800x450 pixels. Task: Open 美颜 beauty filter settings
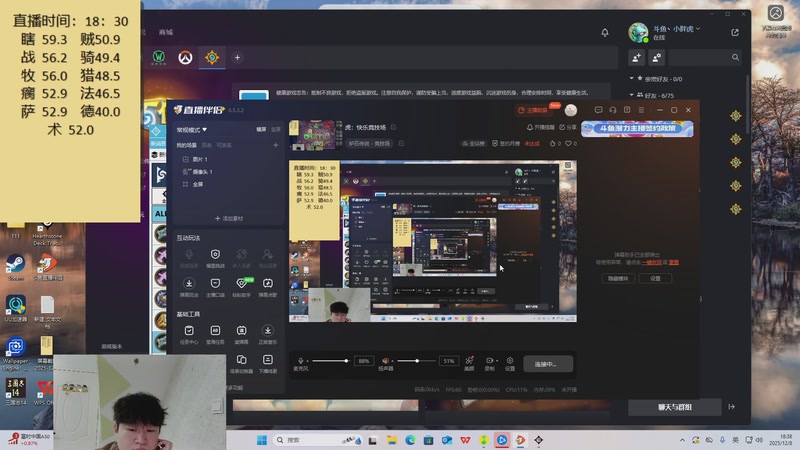(x=469, y=363)
